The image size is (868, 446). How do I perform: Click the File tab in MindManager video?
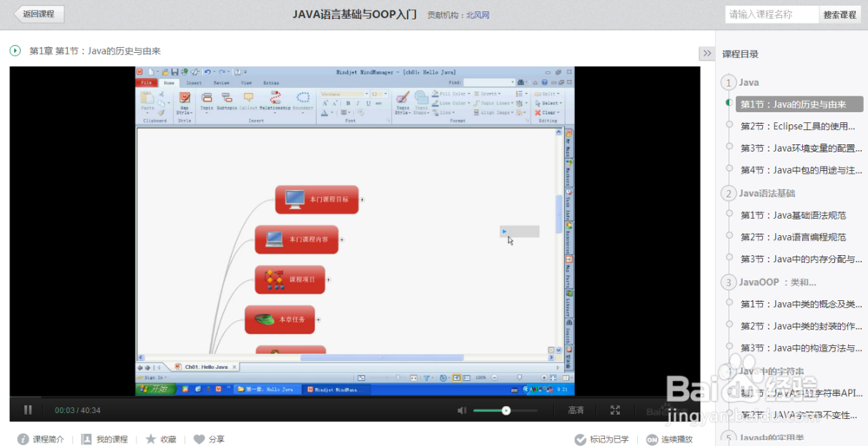[147, 82]
